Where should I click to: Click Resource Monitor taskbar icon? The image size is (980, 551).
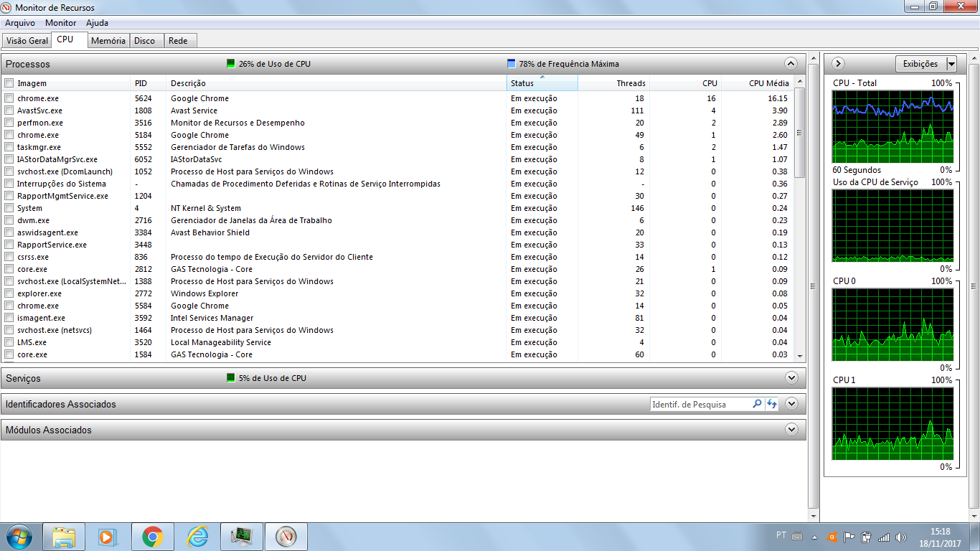(x=286, y=537)
